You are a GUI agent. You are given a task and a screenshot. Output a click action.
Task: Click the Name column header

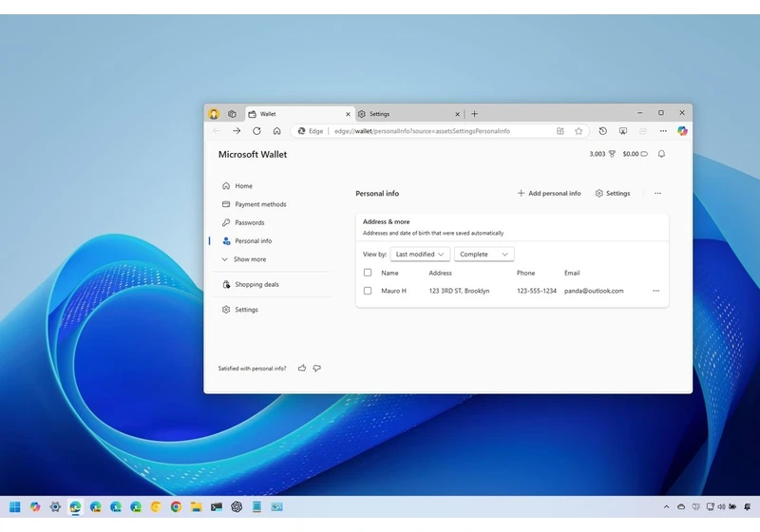pos(389,273)
